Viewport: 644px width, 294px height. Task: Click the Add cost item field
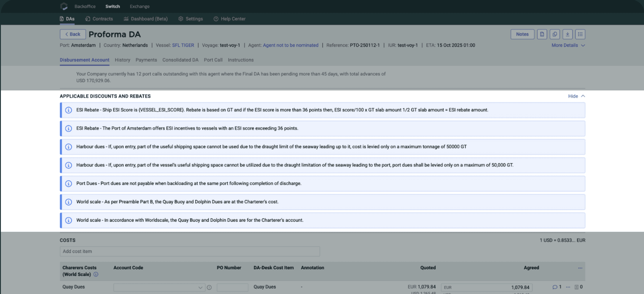(190, 251)
